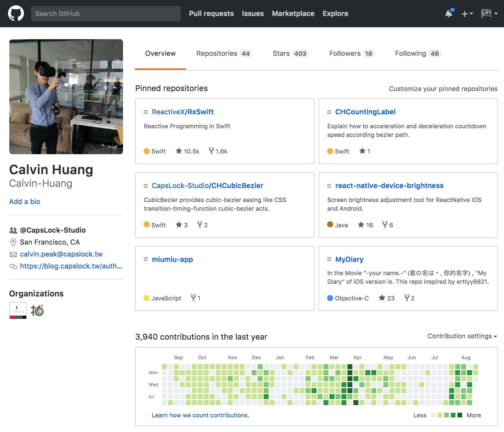Switch to the Stars tab
504x432 pixels.
(x=291, y=54)
